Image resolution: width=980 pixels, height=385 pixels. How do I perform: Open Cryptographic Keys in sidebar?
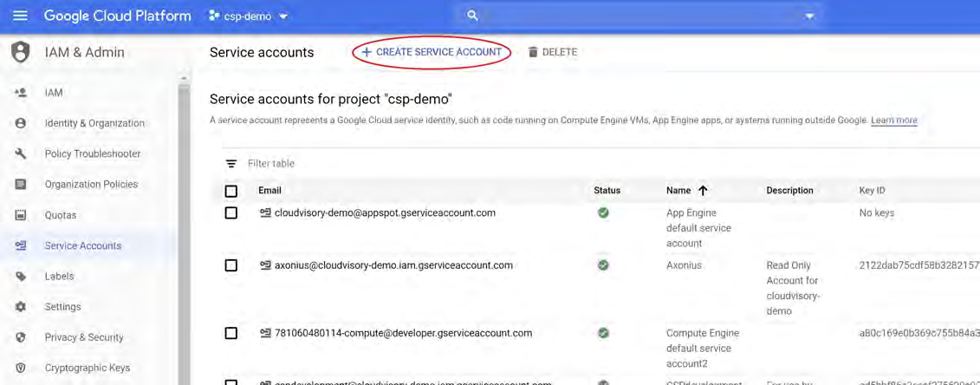[87, 369]
